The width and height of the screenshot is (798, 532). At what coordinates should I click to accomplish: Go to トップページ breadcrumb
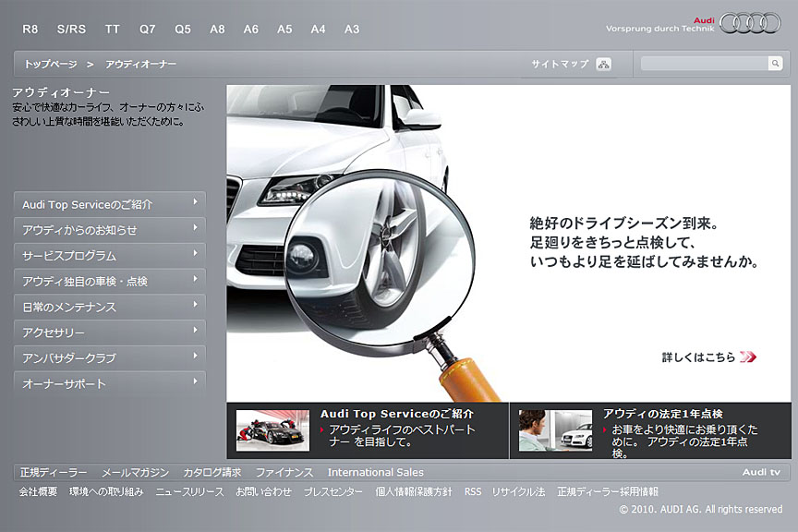tap(51, 64)
